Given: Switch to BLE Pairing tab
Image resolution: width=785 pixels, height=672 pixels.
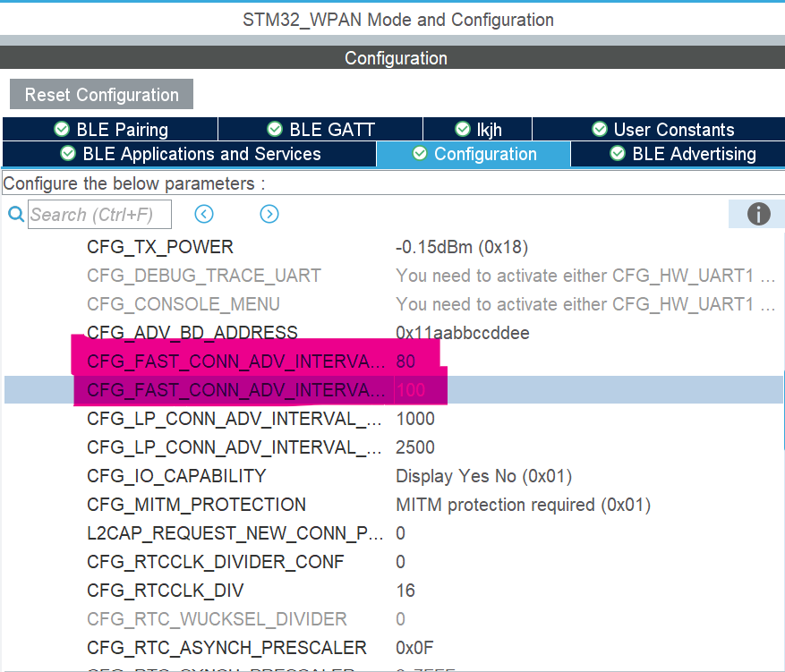Looking at the screenshot, I should coord(110,130).
